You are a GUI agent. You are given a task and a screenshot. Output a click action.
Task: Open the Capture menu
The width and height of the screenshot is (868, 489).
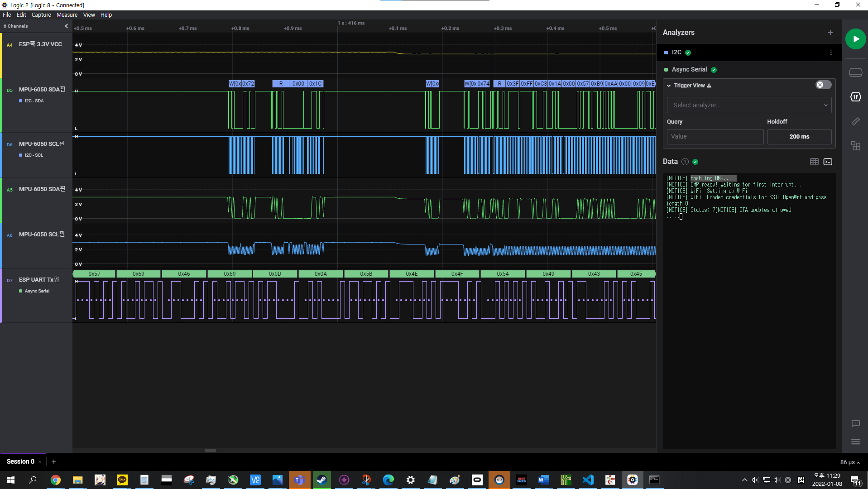(41, 15)
